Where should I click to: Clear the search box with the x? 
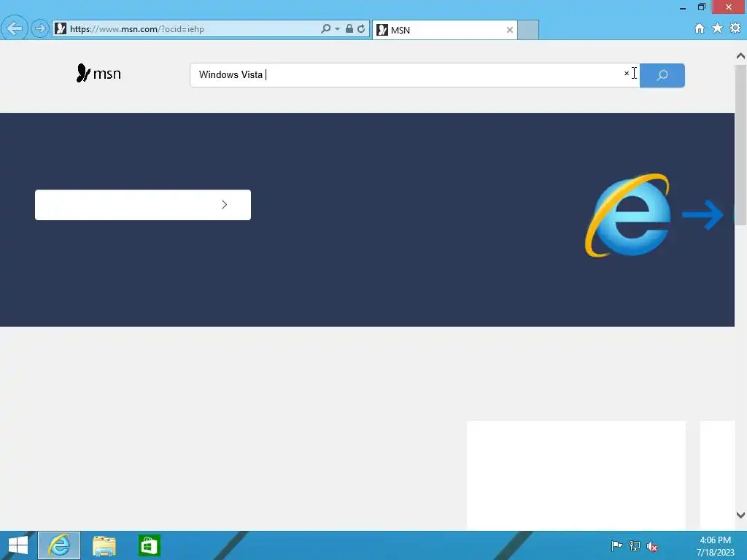tap(627, 74)
